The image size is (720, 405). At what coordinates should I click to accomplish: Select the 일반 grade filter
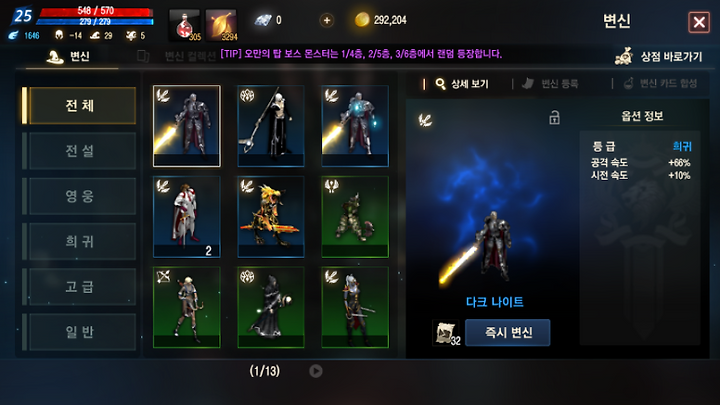(x=79, y=332)
